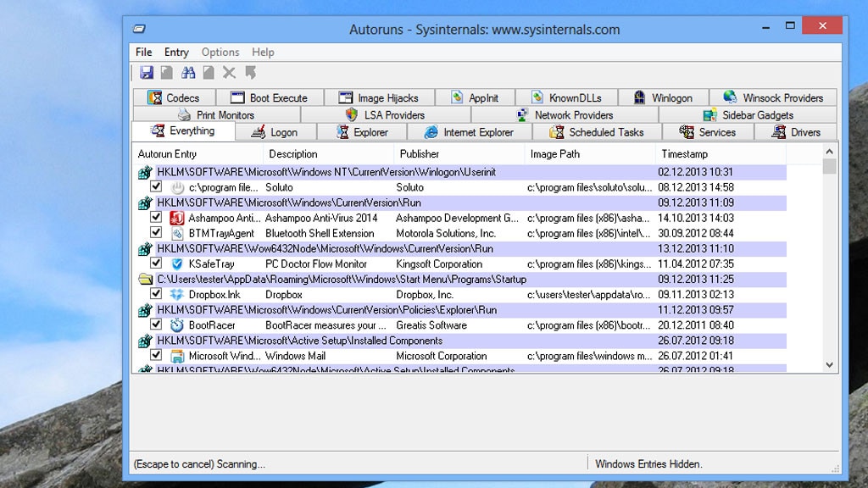Click the BTMTrayAgent Bluetooth icon

click(176, 234)
